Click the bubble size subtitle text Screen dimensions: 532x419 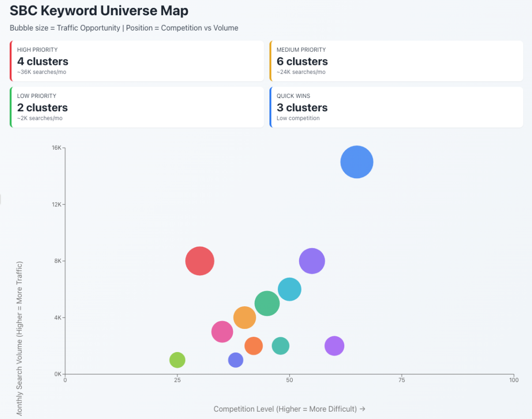124,28
